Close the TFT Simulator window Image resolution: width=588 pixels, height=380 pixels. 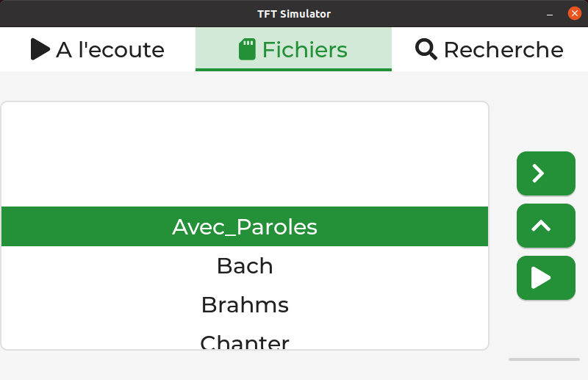tap(574, 13)
